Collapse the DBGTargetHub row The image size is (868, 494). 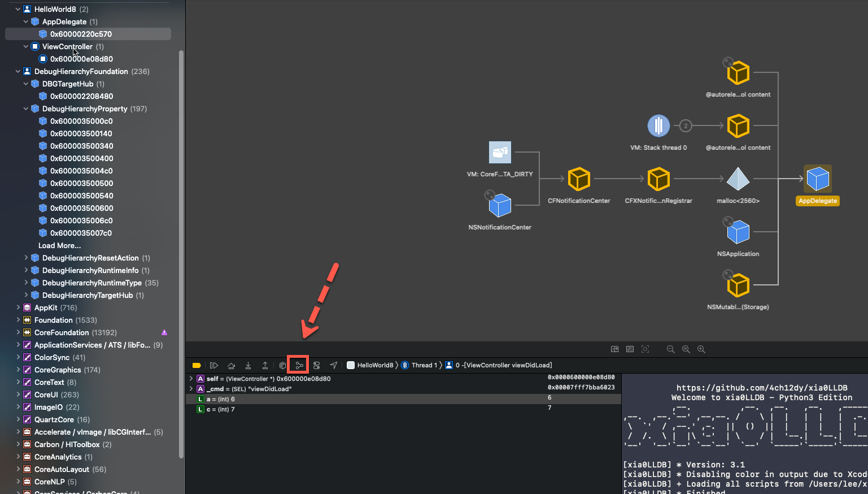[26, 84]
